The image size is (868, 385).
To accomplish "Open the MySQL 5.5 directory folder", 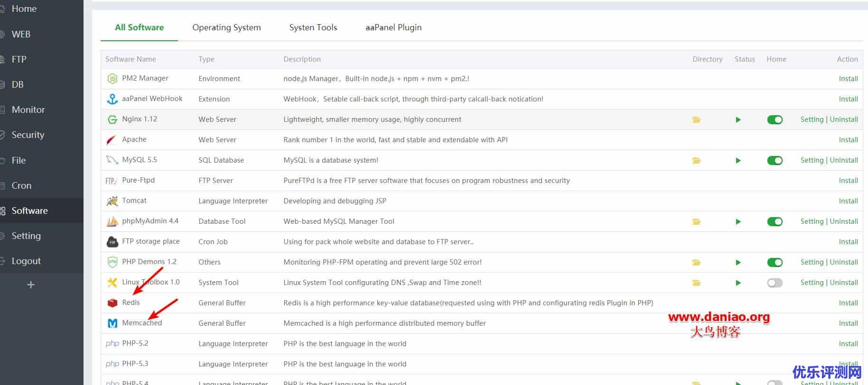I will 696,161.
